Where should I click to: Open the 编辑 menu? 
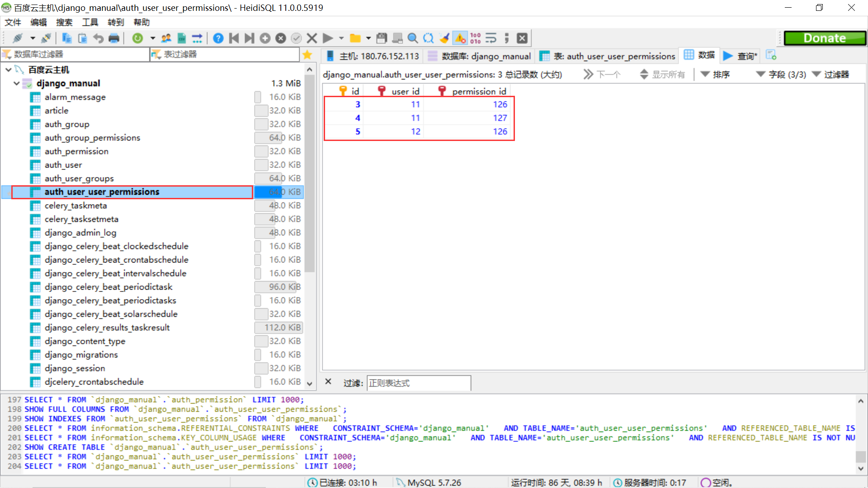[x=38, y=22]
